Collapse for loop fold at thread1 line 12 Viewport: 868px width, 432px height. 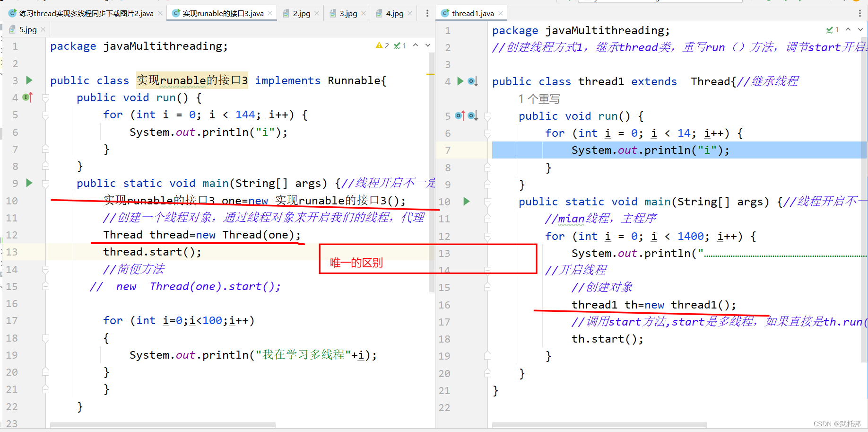pyautogui.click(x=487, y=236)
